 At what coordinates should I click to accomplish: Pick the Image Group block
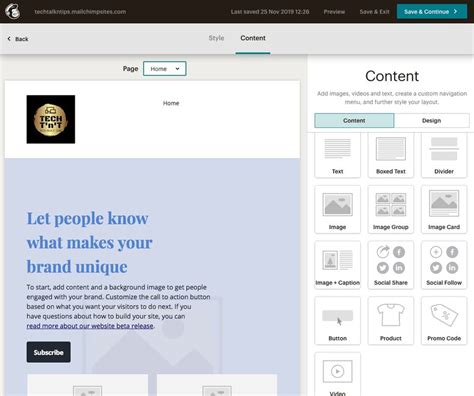[x=391, y=209]
